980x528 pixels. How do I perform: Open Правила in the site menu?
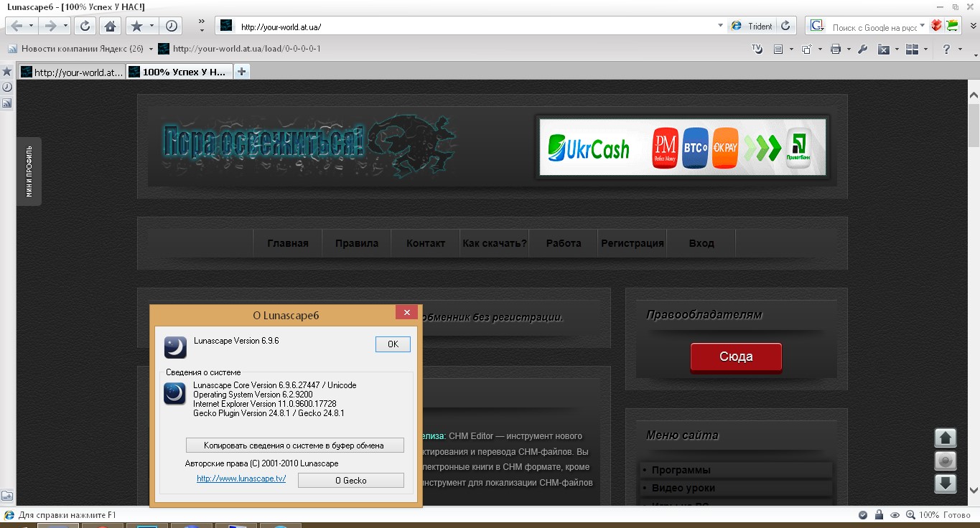click(357, 243)
